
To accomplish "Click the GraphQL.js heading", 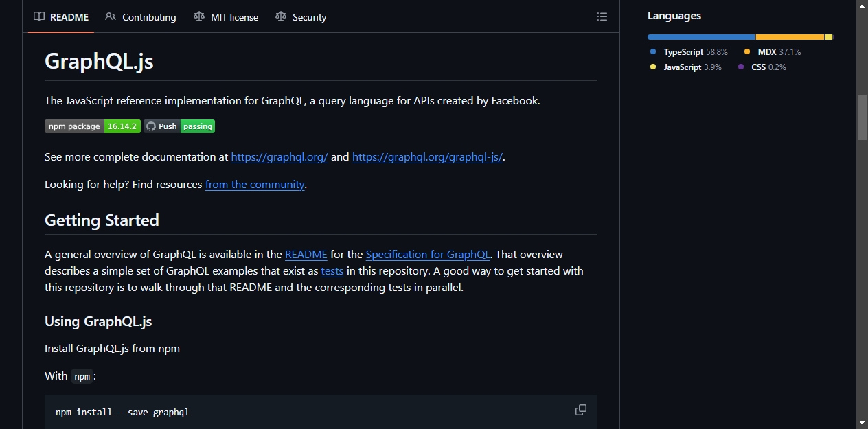I will (99, 61).
